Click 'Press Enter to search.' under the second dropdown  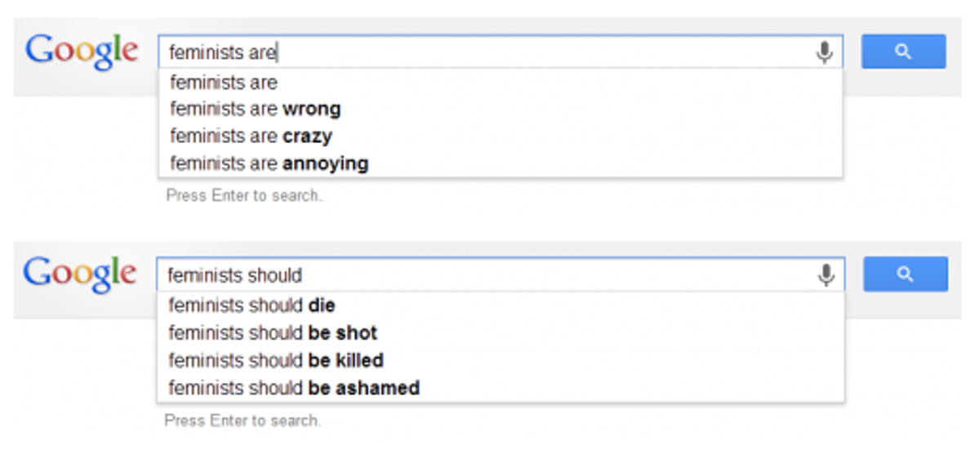tap(243, 421)
